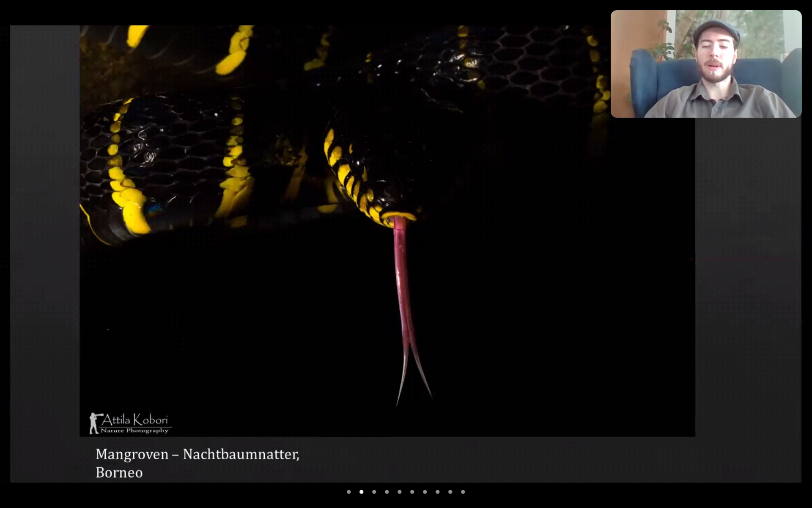812x508 pixels.
Task: Show the seventh page via dot
Action: pyautogui.click(x=425, y=492)
